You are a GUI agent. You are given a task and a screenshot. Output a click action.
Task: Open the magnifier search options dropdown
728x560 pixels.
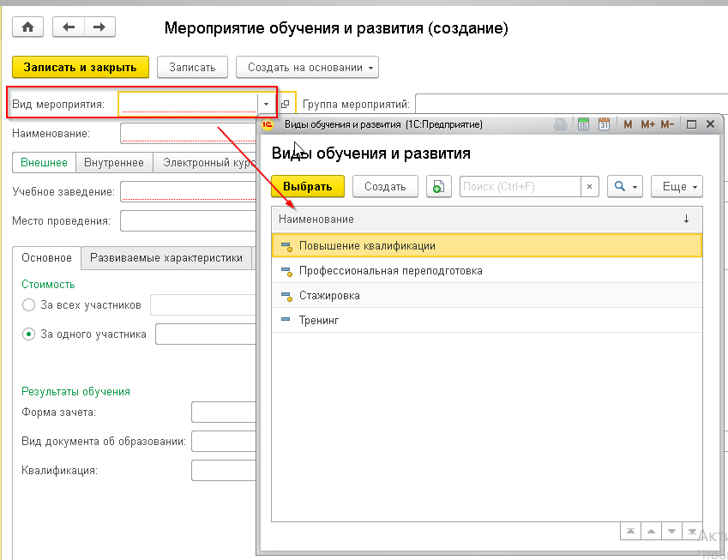click(623, 186)
